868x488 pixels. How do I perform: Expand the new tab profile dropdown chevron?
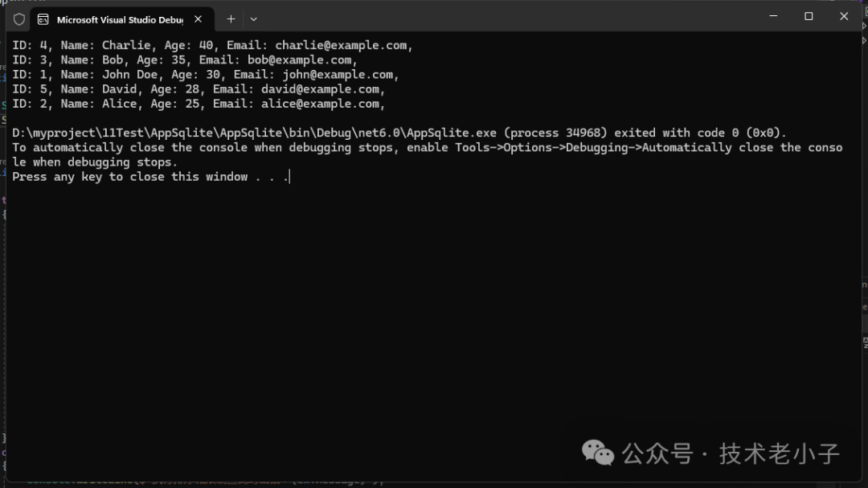254,18
